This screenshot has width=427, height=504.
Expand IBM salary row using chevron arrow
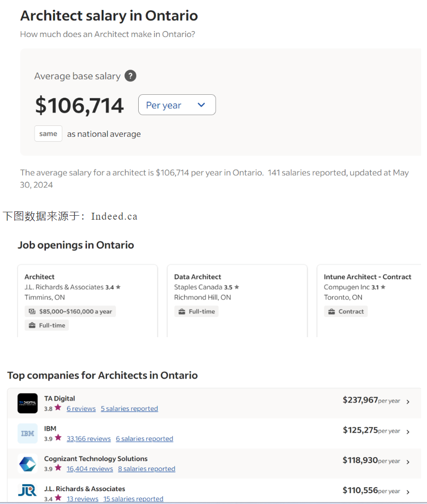[408, 432]
